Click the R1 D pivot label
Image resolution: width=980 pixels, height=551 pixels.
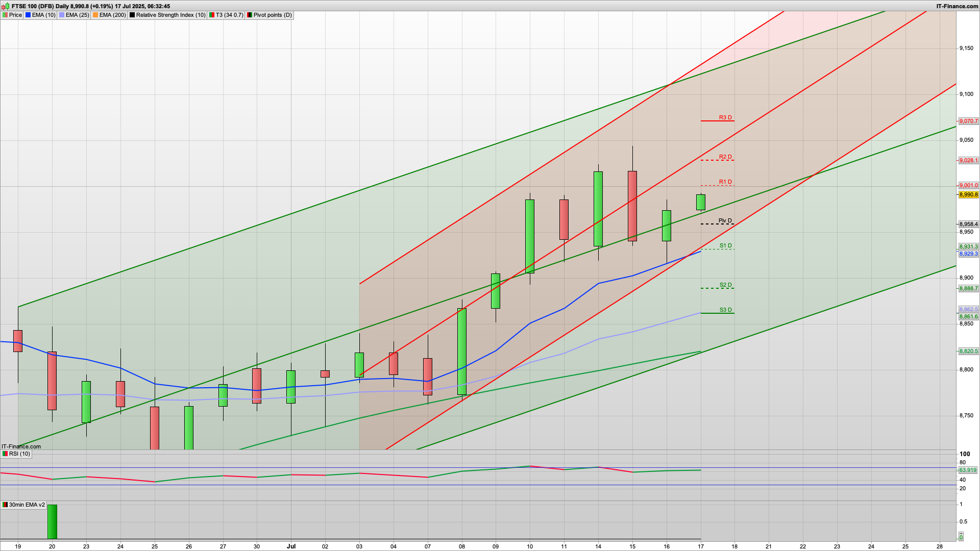coord(725,182)
